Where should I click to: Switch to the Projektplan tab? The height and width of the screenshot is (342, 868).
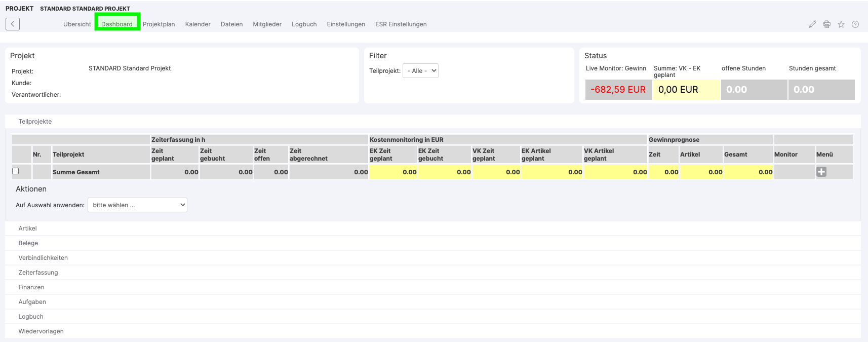point(159,24)
